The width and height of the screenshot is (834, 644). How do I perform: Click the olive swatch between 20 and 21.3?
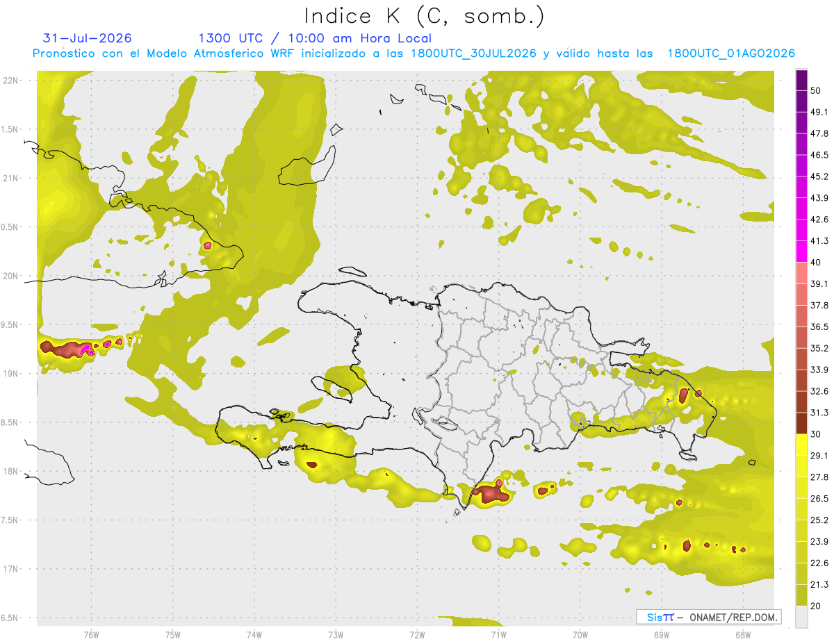[801, 596]
